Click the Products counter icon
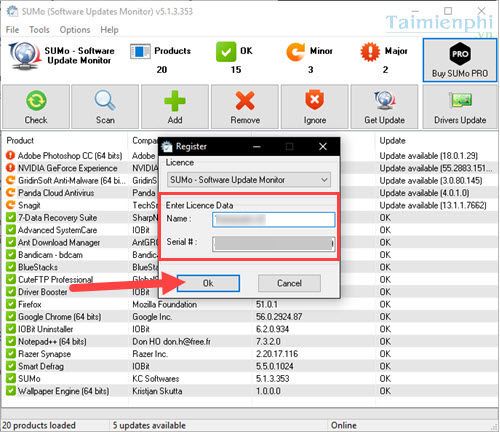Image resolution: width=500 pixels, height=432 pixels. pos(140,52)
